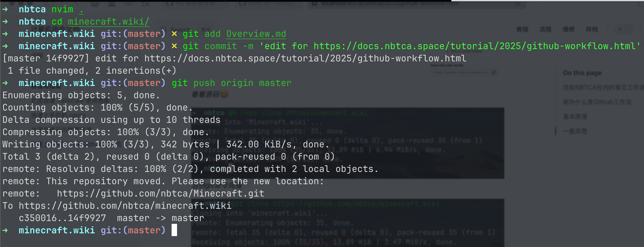The image size is (644, 247).
Task: Open the remote Minecraft.git URL
Action: pos(160,194)
